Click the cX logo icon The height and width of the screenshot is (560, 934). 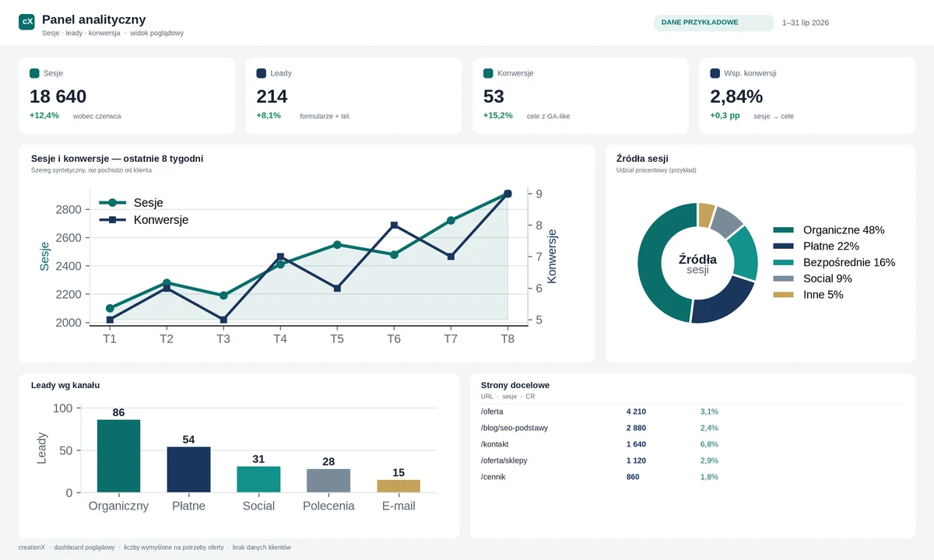(x=27, y=22)
